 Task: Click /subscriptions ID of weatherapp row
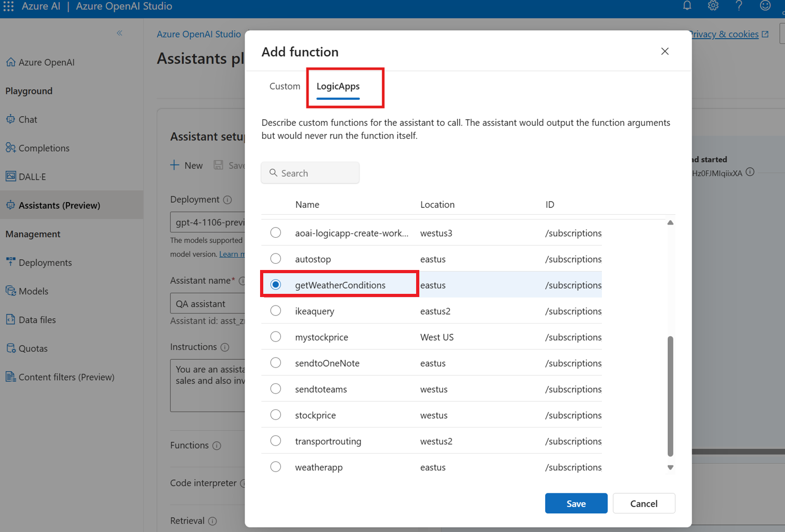pos(573,467)
